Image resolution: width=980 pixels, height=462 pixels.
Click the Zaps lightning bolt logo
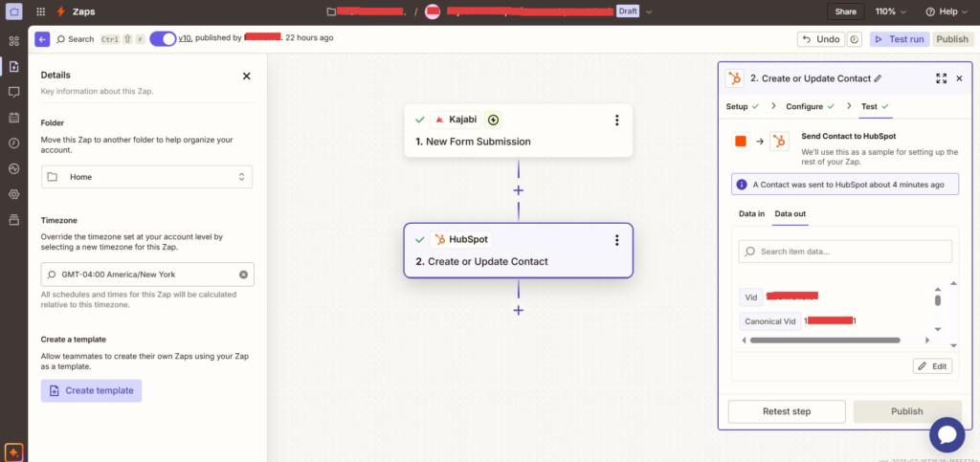click(60, 11)
